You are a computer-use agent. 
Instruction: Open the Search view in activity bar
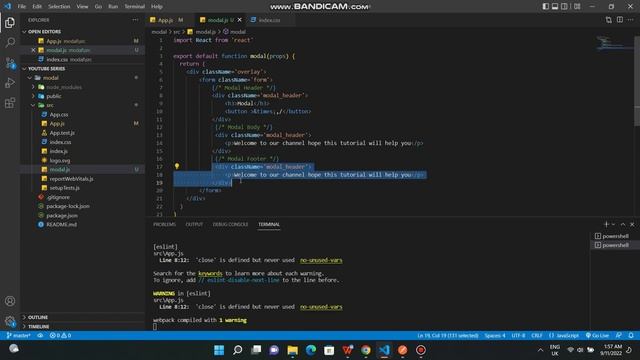click(10, 42)
